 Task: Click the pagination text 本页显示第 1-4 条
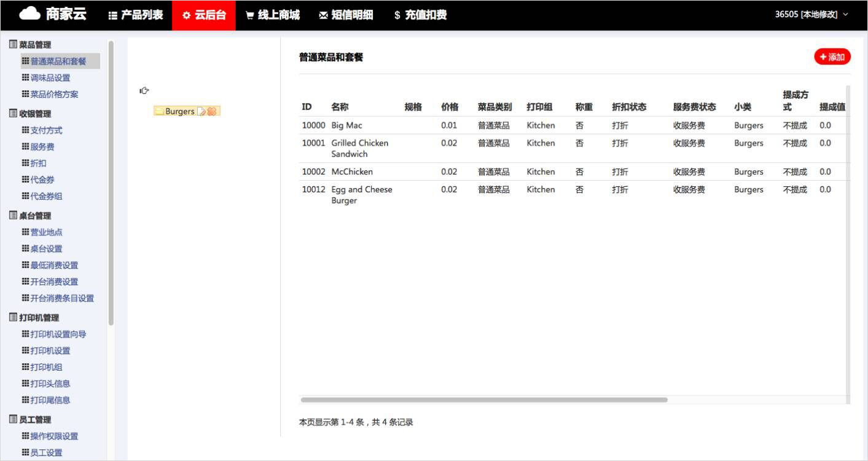pos(333,422)
